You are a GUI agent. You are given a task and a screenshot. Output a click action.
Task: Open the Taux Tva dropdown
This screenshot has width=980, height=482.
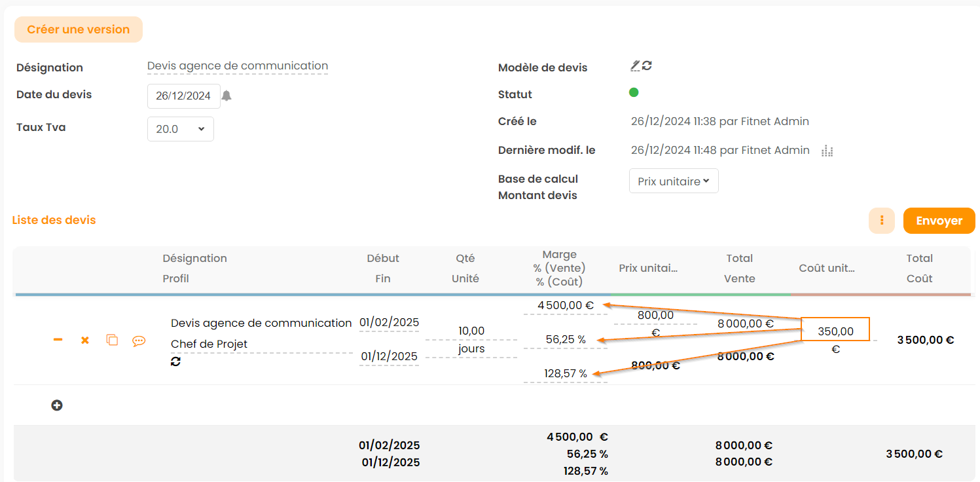pos(181,129)
